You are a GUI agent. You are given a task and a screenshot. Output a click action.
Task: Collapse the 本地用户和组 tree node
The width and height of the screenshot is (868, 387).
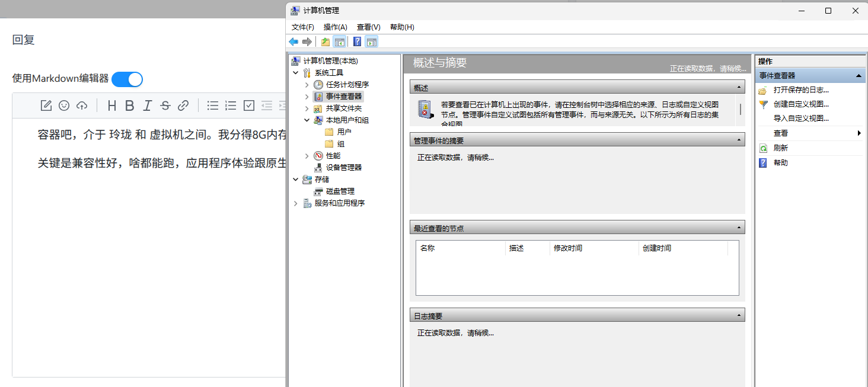pyautogui.click(x=307, y=120)
